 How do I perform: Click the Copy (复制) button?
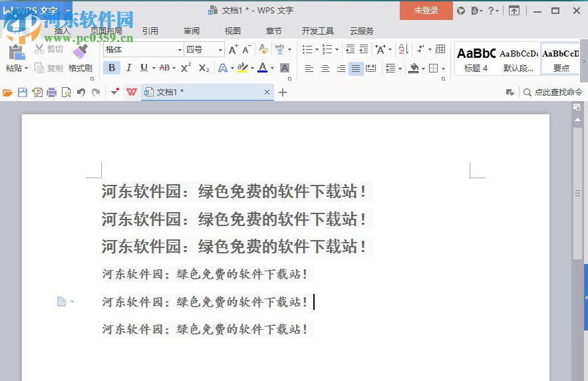(x=49, y=68)
